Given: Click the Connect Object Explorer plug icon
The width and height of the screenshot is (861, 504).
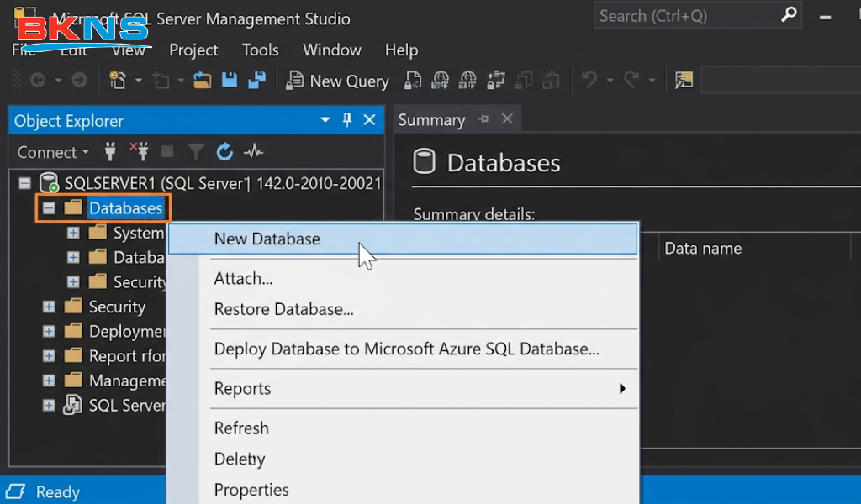Looking at the screenshot, I should 110,152.
